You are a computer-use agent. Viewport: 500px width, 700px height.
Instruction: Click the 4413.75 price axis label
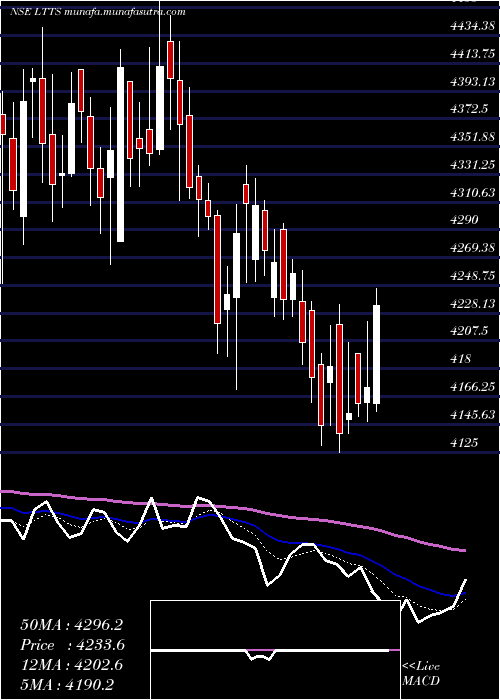click(x=473, y=54)
